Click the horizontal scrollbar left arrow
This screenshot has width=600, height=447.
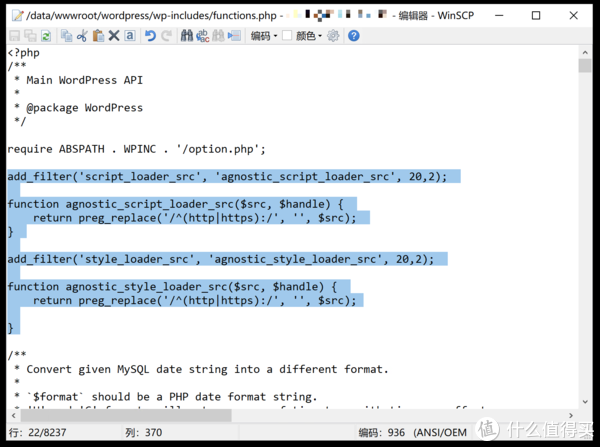click(x=14, y=415)
